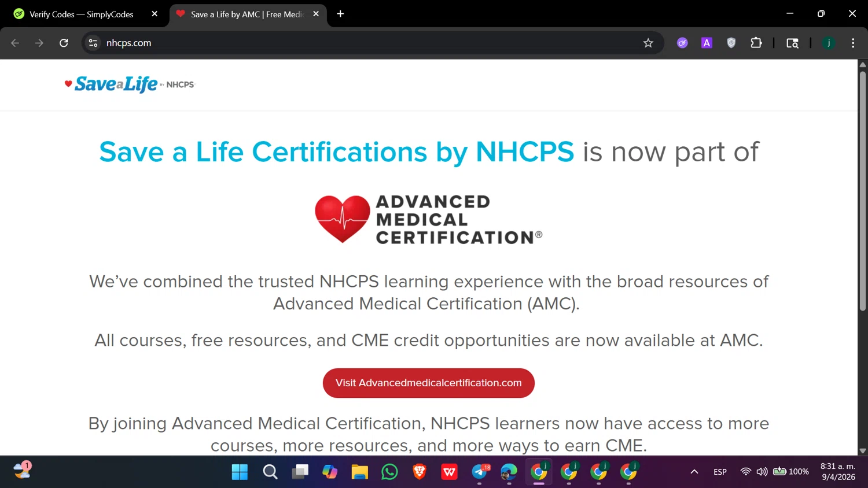Show hidden system tray icons
This screenshot has height=488, width=868.
pyautogui.click(x=694, y=472)
